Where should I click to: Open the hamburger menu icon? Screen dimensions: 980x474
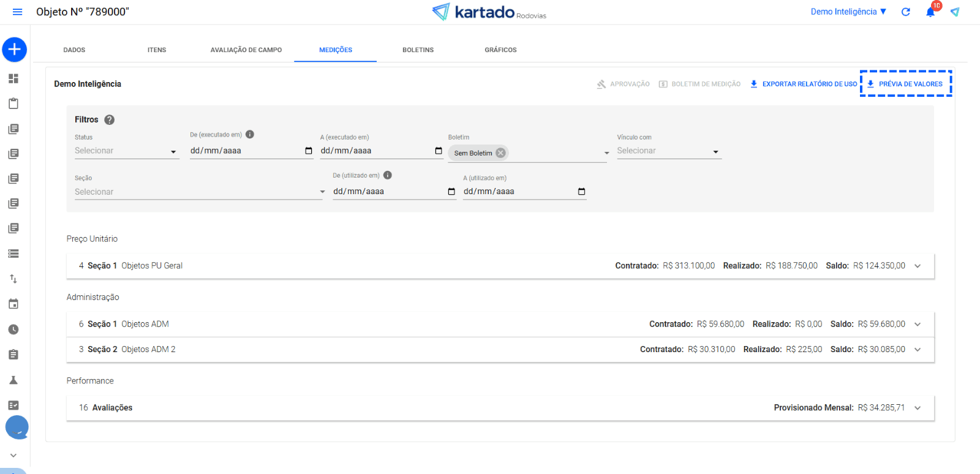17,12
